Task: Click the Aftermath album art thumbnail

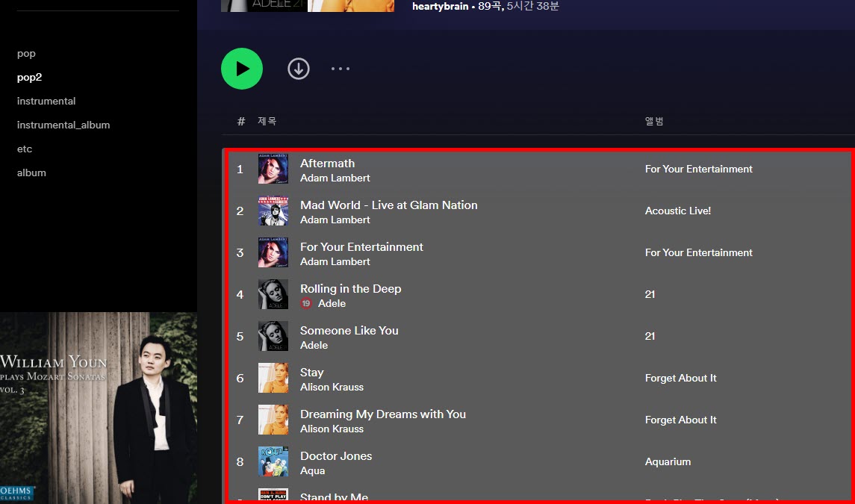Action: coord(273,169)
